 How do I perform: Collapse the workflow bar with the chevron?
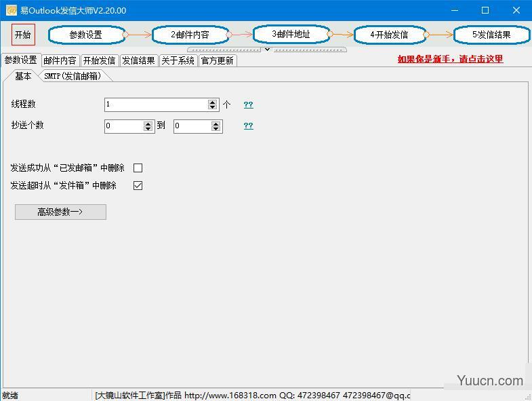pyautogui.click(x=267, y=50)
